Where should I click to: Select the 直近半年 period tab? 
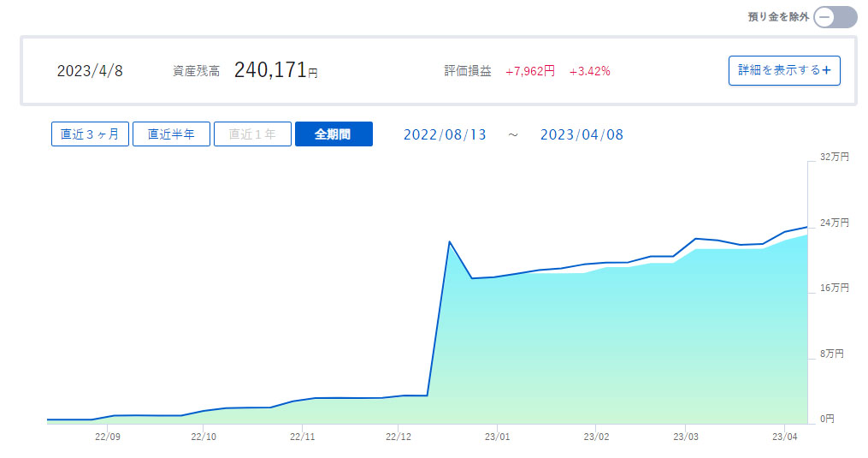coord(171,134)
